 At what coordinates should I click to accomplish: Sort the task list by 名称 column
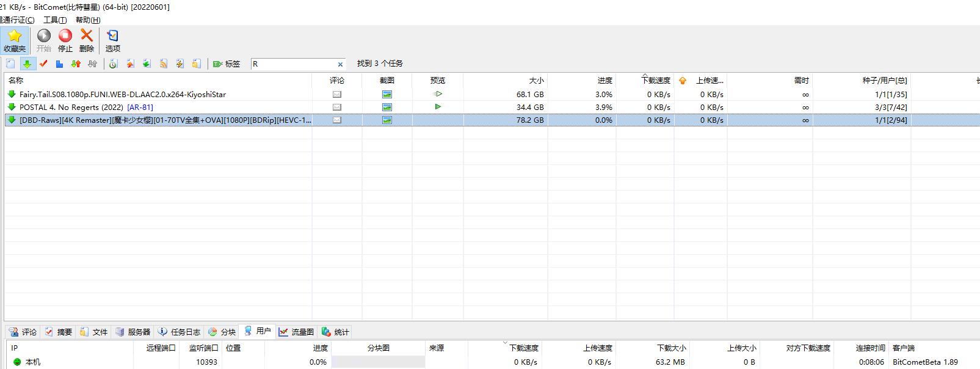coord(158,80)
